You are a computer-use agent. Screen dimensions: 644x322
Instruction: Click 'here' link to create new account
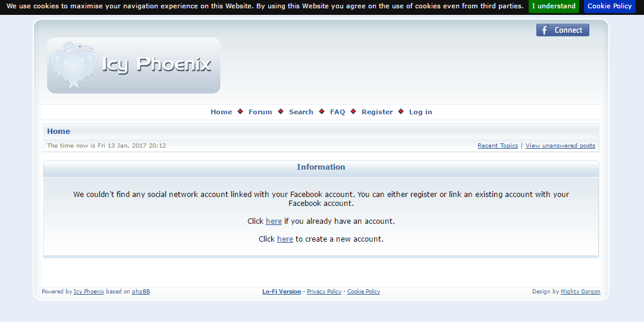(x=285, y=239)
